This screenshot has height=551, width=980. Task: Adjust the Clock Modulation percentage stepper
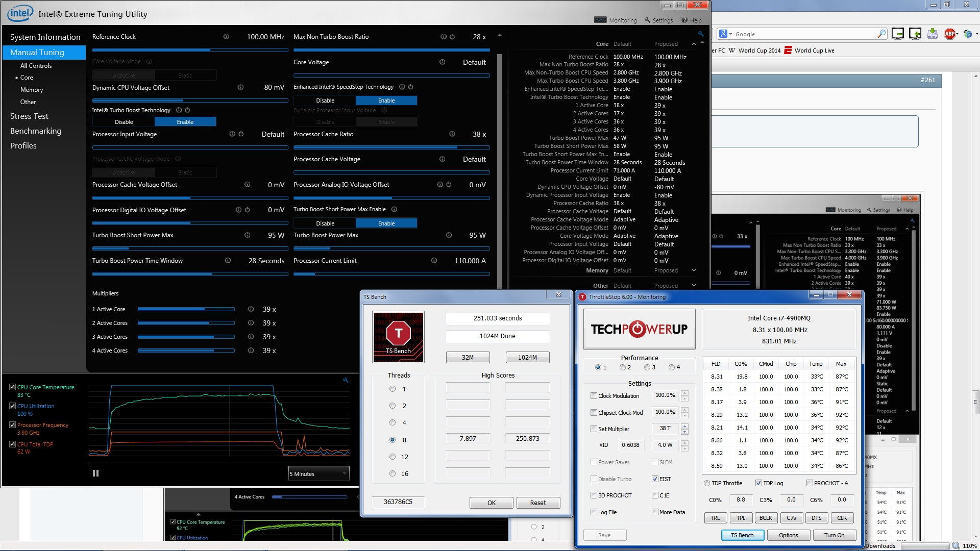684,395
